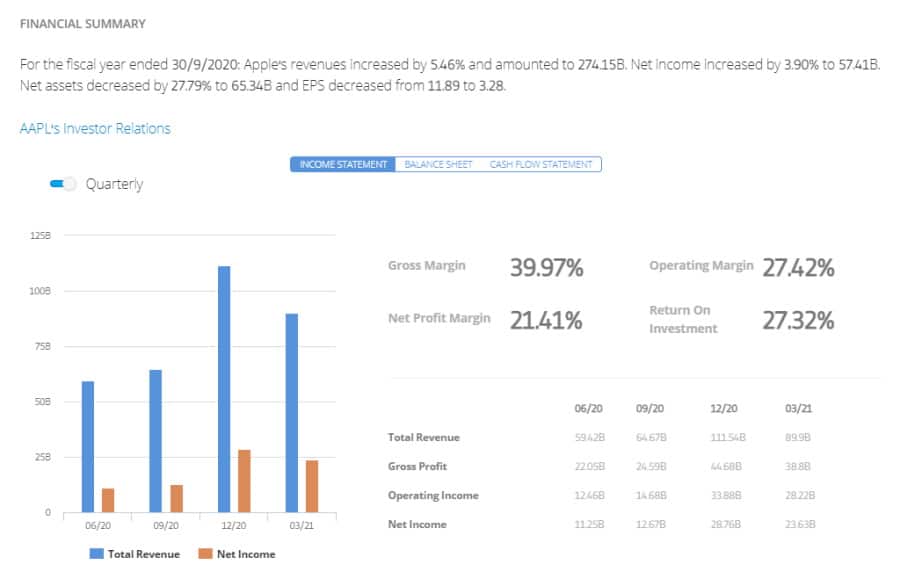Click the 09/20 Net Income bar
This screenshot has height=572, width=900.
tap(177, 499)
